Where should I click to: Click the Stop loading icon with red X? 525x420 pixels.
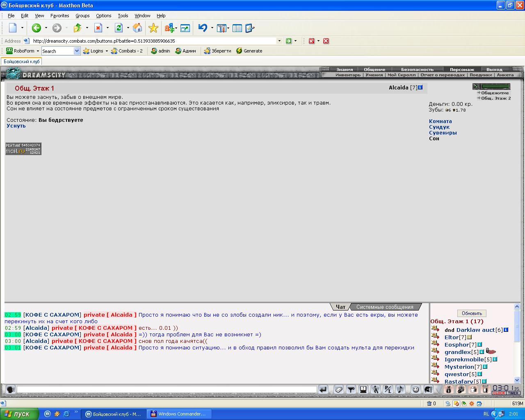tap(98, 28)
